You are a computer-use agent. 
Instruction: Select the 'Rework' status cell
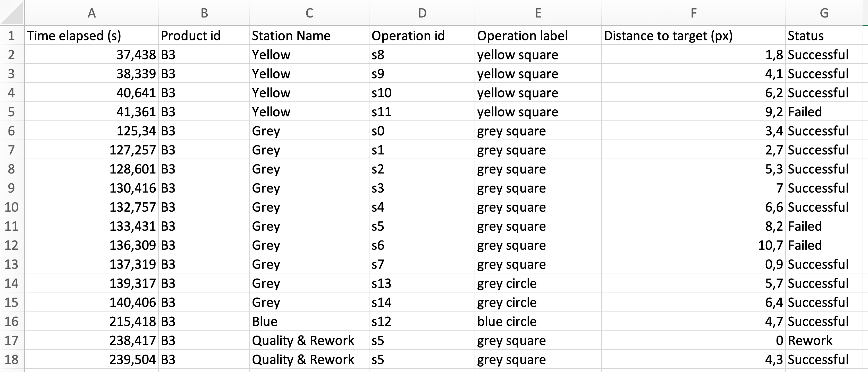pyautogui.click(x=824, y=340)
